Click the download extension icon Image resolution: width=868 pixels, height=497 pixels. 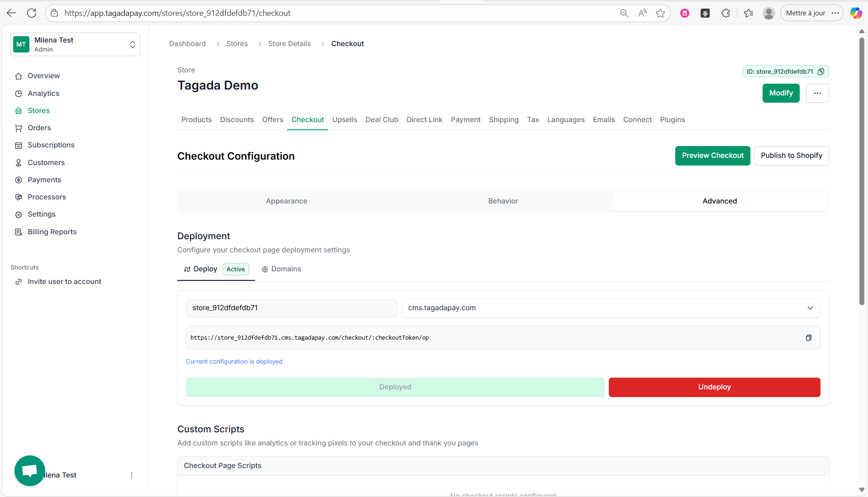[705, 13]
